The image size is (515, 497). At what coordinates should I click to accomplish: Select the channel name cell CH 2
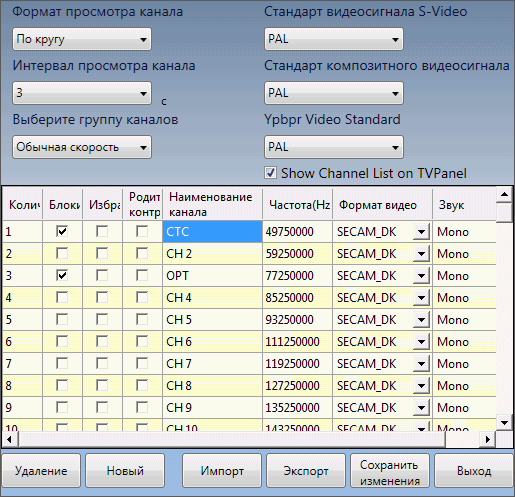pyautogui.click(x=212, y=254)
